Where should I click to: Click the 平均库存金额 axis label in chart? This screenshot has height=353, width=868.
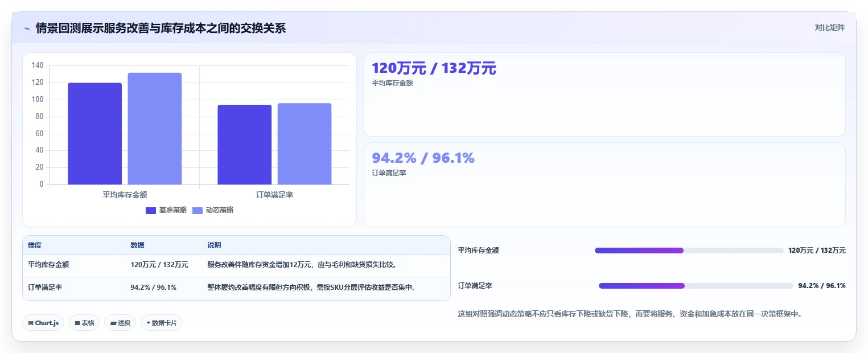tap(125, 195)
